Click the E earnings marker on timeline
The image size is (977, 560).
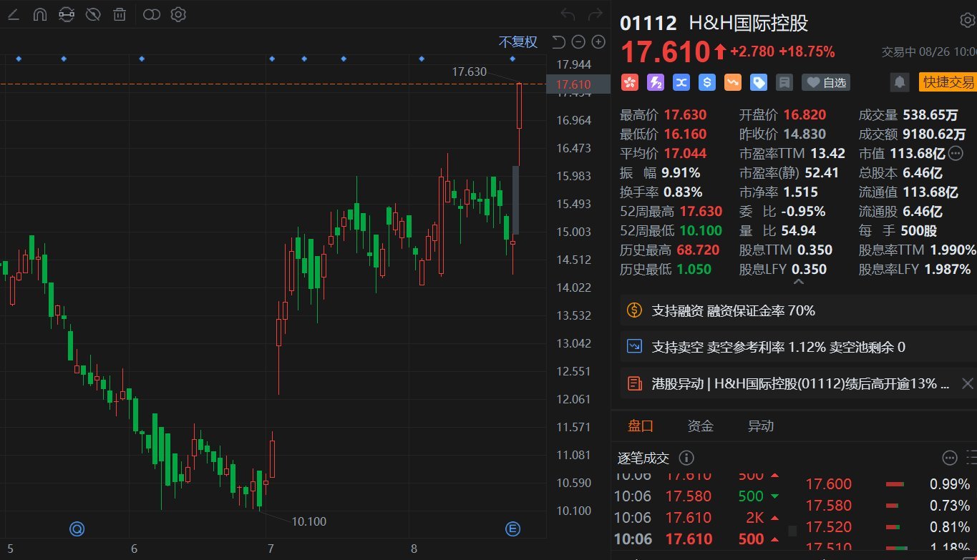(512, 529)
